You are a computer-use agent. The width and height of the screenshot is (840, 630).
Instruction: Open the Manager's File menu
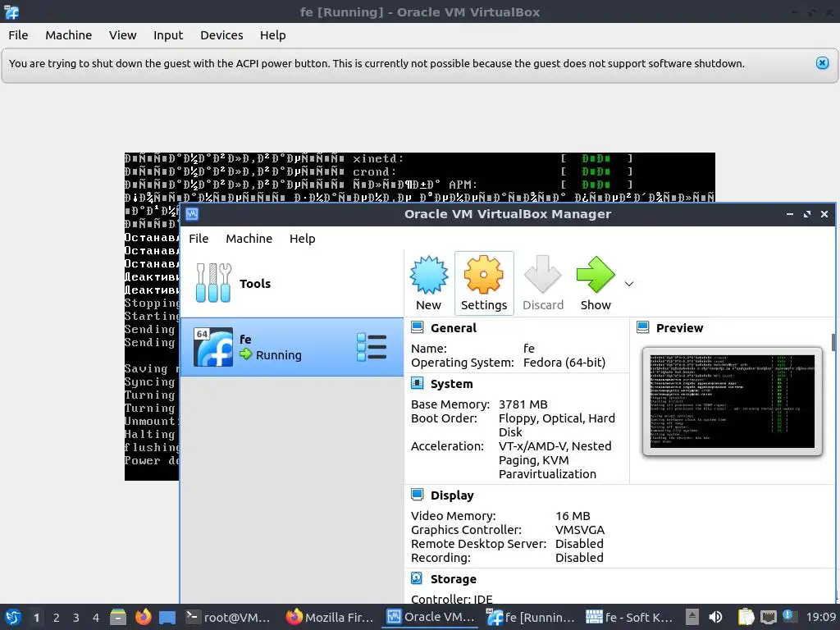coord(199,239)
